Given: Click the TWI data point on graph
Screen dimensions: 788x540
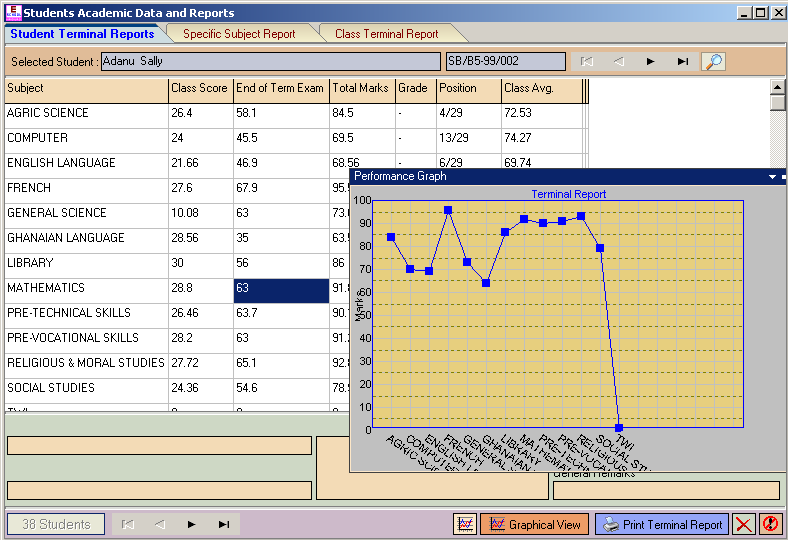Looking at the screenshot, I should tap(619, 428).
